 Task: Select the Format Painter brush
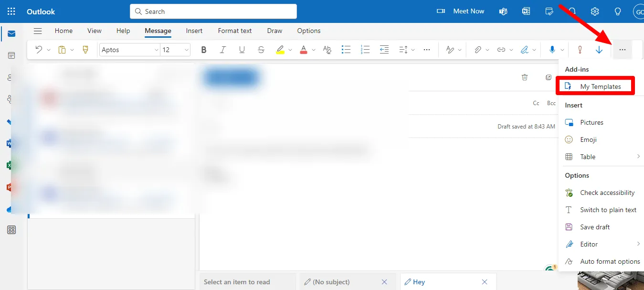[x=86, y=50]
